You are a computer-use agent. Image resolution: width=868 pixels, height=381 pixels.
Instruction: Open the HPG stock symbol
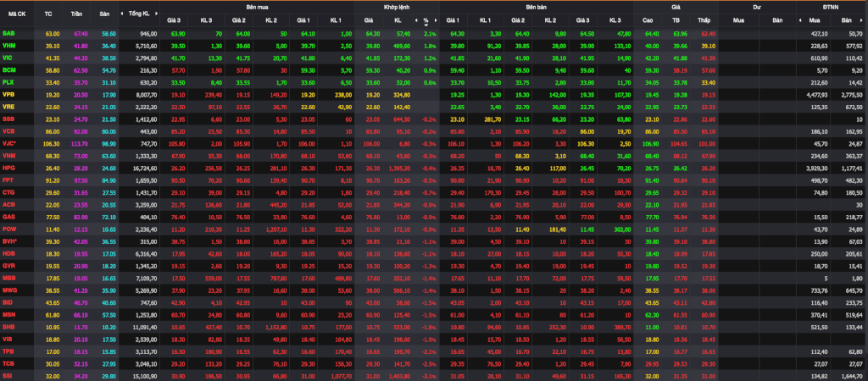(8, 167)
